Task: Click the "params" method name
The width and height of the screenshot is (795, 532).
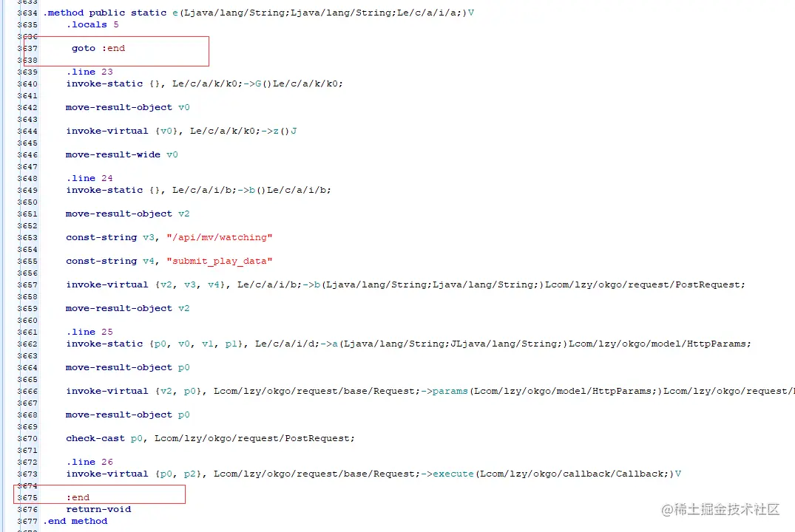Action: pos(450,391)
